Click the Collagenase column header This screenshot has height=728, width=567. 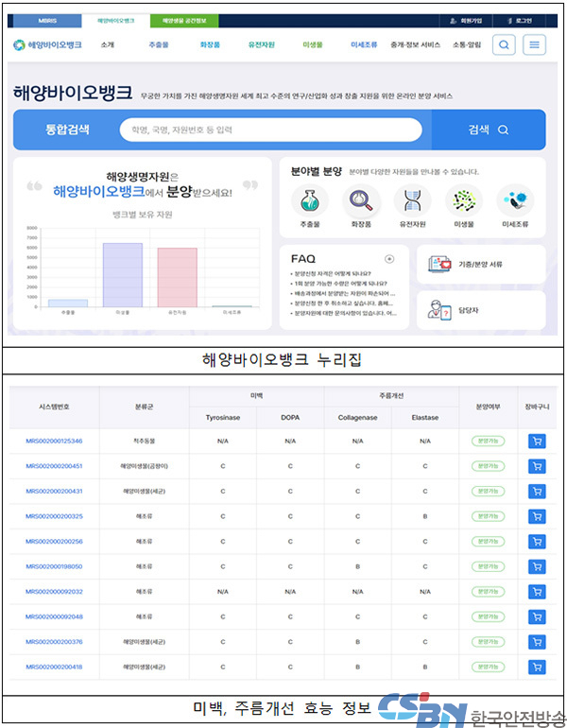coord(358,418)
